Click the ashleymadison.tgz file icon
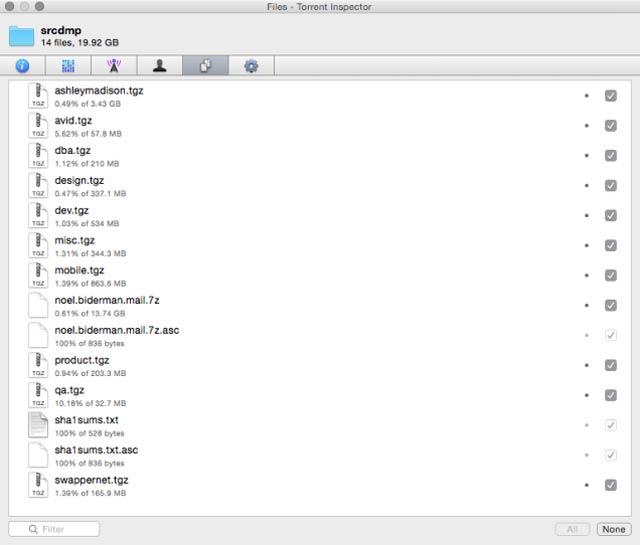The height and width of the screenshot is (545, 640). [x=38, y=96]
